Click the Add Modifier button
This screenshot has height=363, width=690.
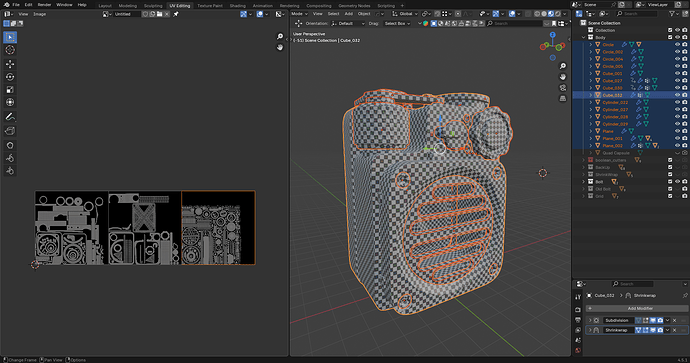click(637, 308)
